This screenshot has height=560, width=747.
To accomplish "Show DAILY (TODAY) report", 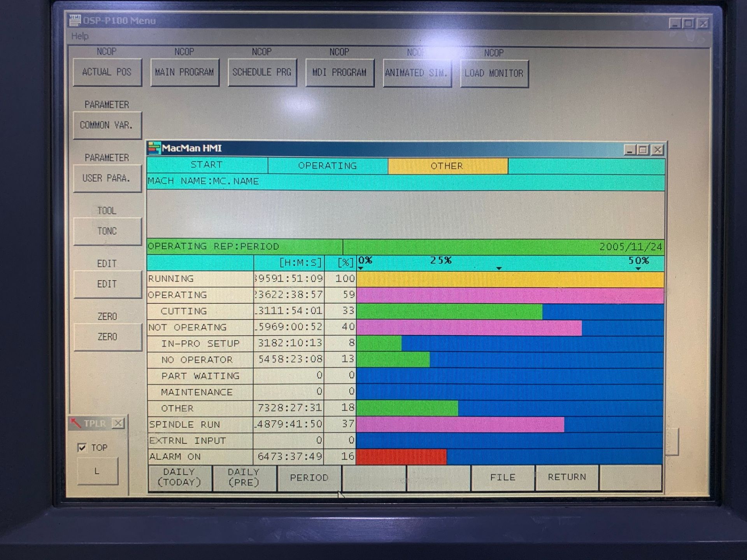I will tap(180, 477).
